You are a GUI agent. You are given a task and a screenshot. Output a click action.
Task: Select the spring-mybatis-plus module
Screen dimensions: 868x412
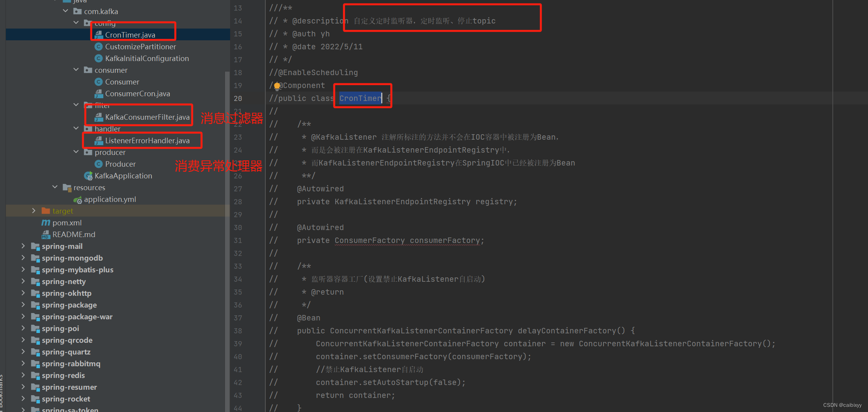click(x=77, y=270)
